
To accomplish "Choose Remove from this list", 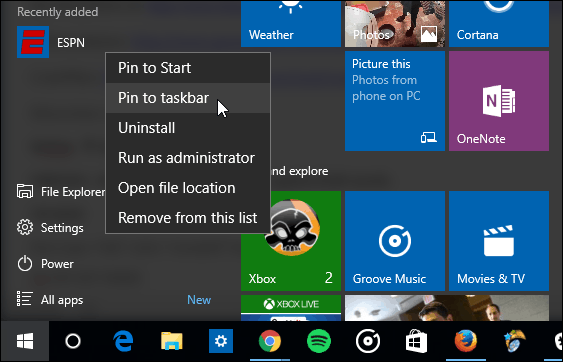I will coord(188,218).
